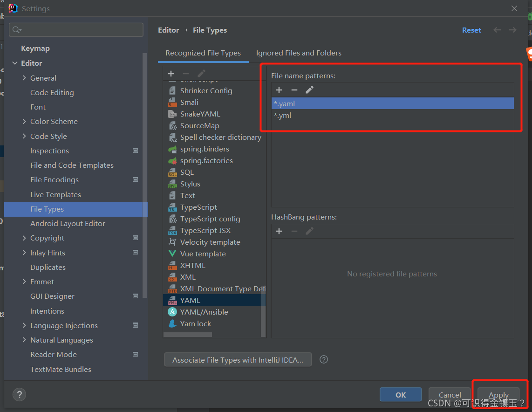Focus the settings search field
The image size is (532, 412).
76,30
